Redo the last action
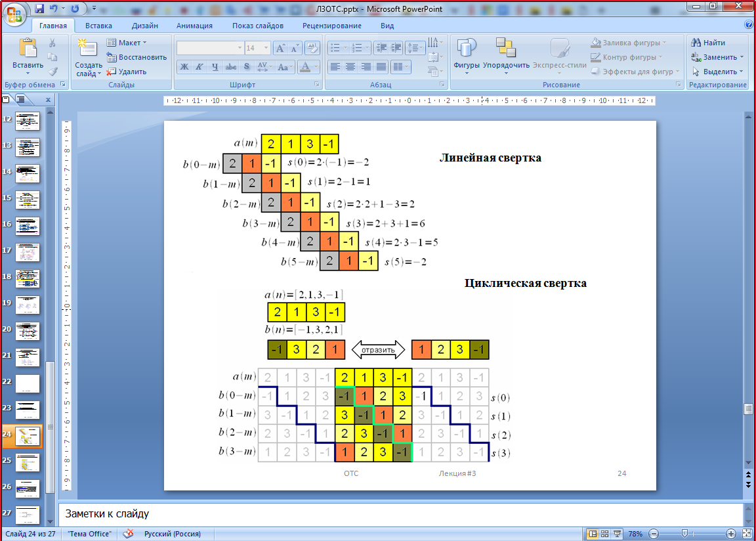Viewport: 756px width, 541px height. click(x=75, y=8)
